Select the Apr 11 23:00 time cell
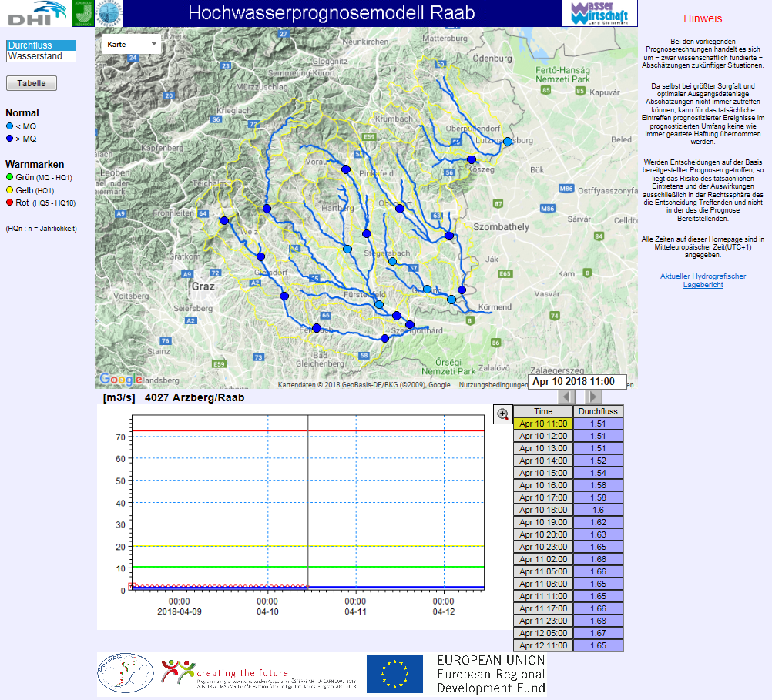This screenshot has height=700, width=772. click(x=543, y=621)
